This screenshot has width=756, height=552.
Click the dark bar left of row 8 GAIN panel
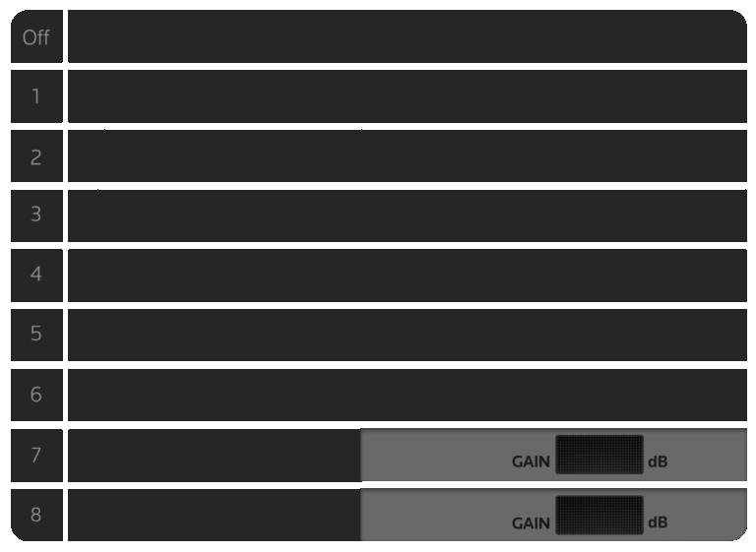(215, 515)
